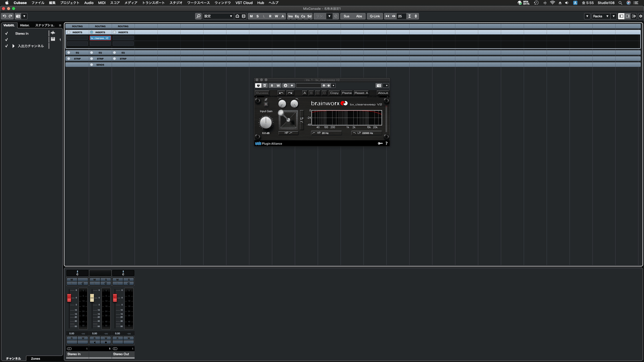The height and width of the screenshot is (362, 644).
Task: Select settings bank C in plugin
Action: tap(318, 93)
